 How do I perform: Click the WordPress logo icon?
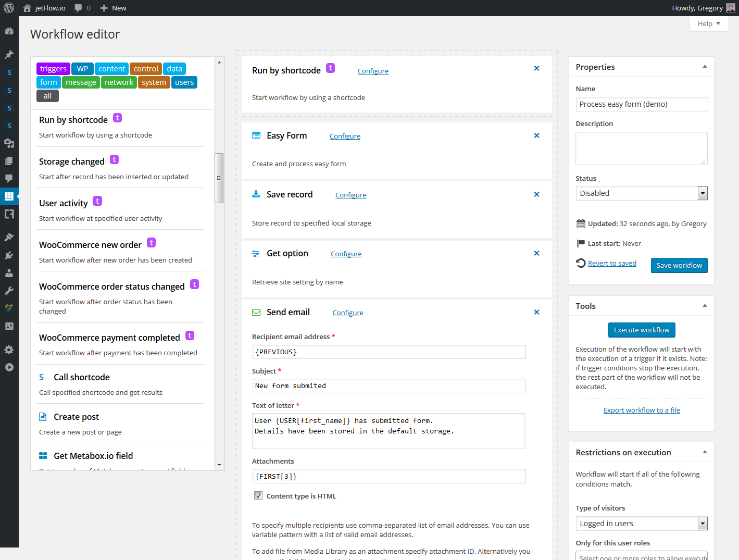[9, 8]
